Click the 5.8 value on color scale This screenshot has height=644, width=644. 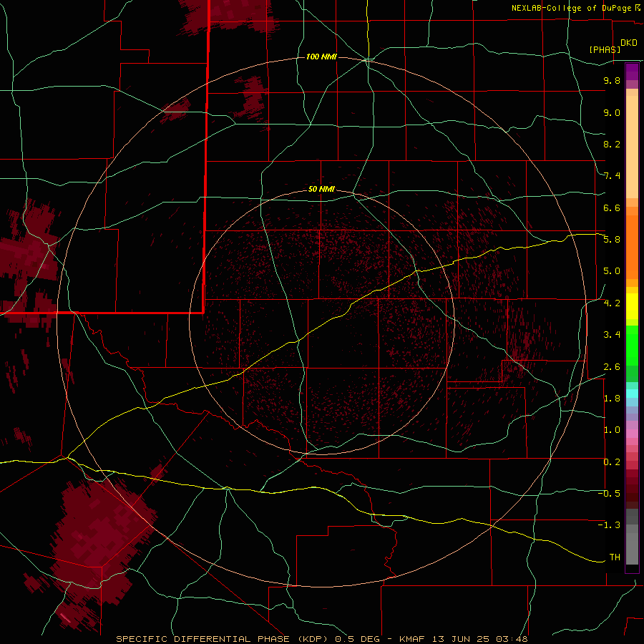[x=612, y=240]
